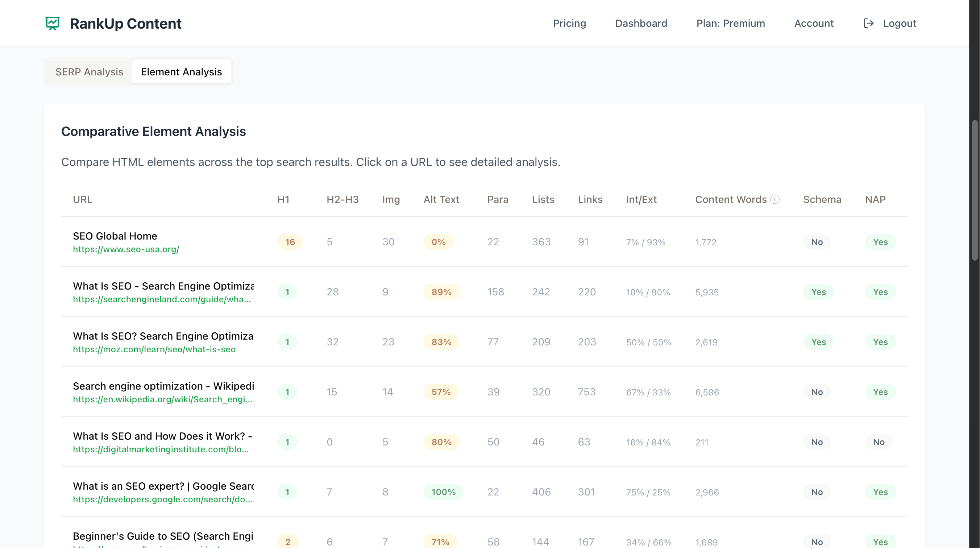Click the Logout arrow icon
Screen dimensions: 980x548
tap(868, 23)
